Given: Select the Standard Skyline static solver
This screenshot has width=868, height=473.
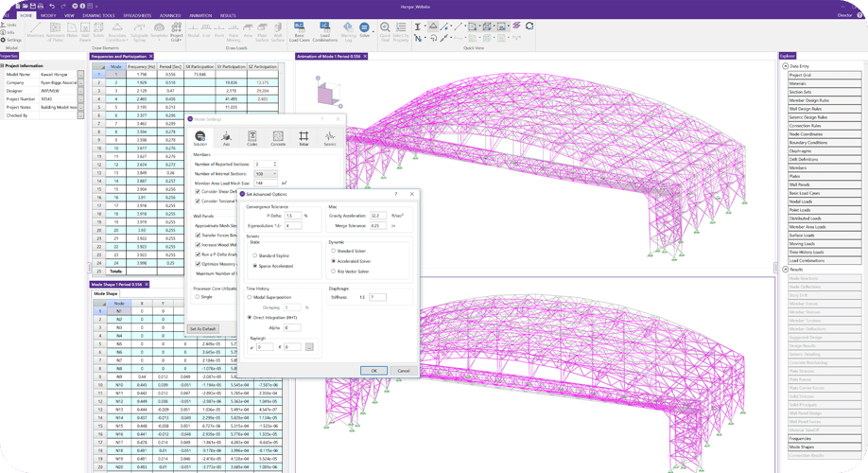Looking at the screenshot, I should point(253,255).
